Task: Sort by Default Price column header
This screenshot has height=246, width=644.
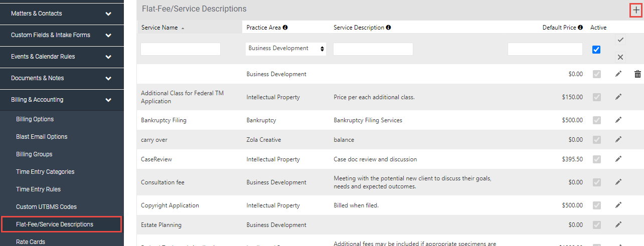Action: pos(559,28)
